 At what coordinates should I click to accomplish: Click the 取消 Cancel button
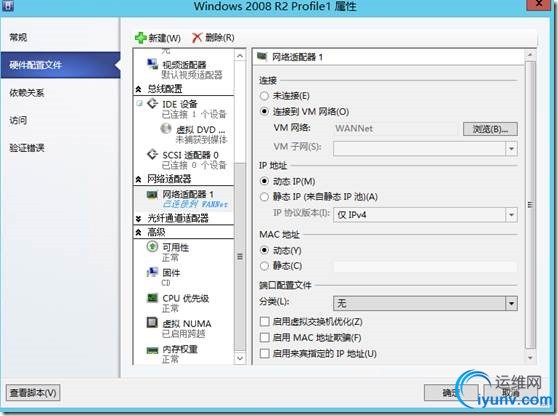(511, 393)
